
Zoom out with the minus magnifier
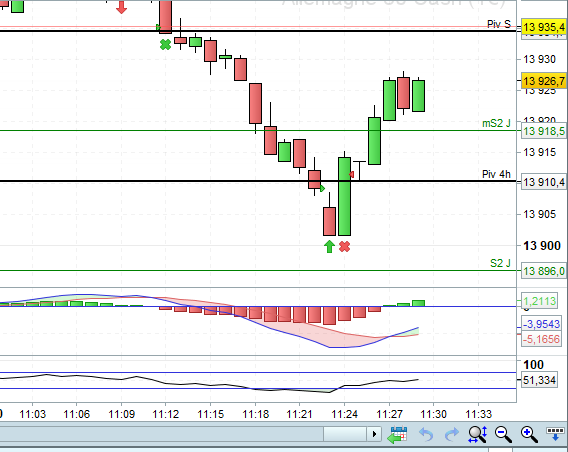(503, 434)
